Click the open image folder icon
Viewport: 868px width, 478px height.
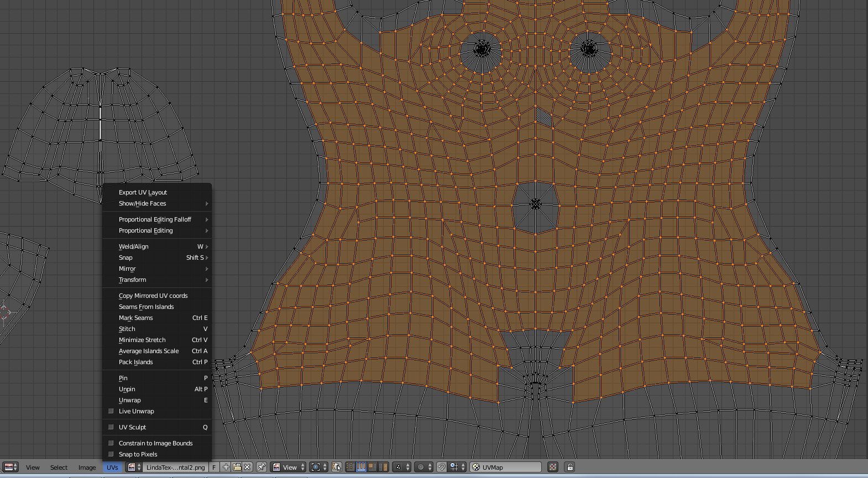pos(237,467)
